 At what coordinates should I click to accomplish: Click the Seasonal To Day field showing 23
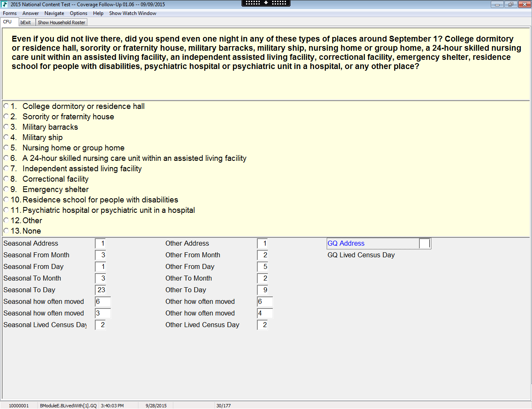pos(100,290)
